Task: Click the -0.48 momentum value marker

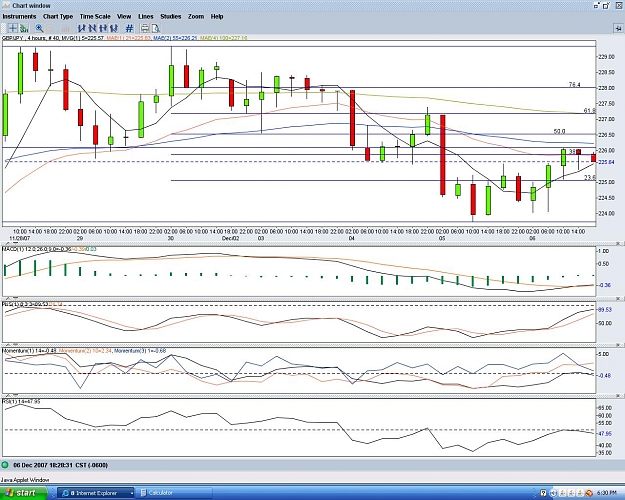Action: tap(605, 375)
